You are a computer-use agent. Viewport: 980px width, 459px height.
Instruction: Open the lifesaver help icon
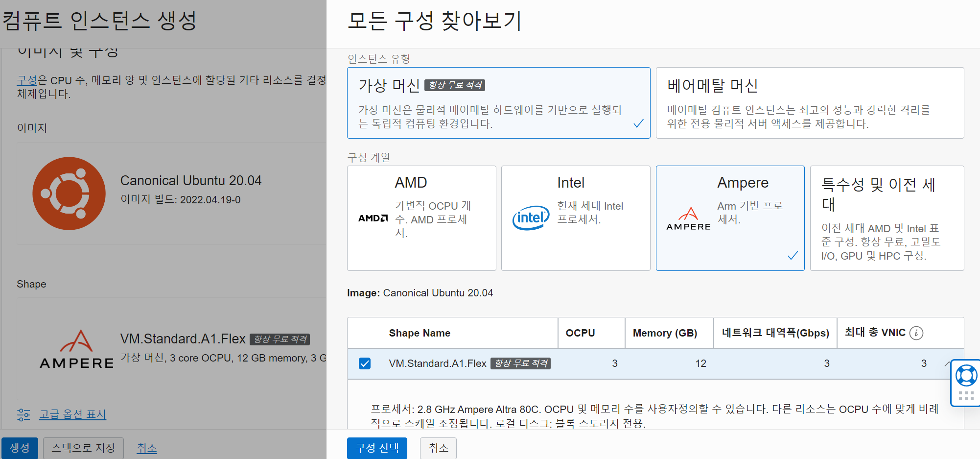click(x=966, y=376)
